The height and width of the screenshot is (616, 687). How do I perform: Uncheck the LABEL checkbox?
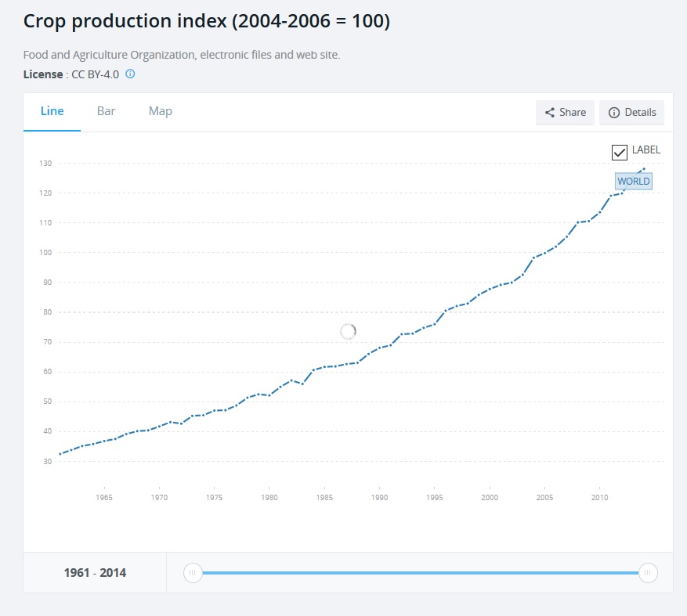tap(620, 152)
